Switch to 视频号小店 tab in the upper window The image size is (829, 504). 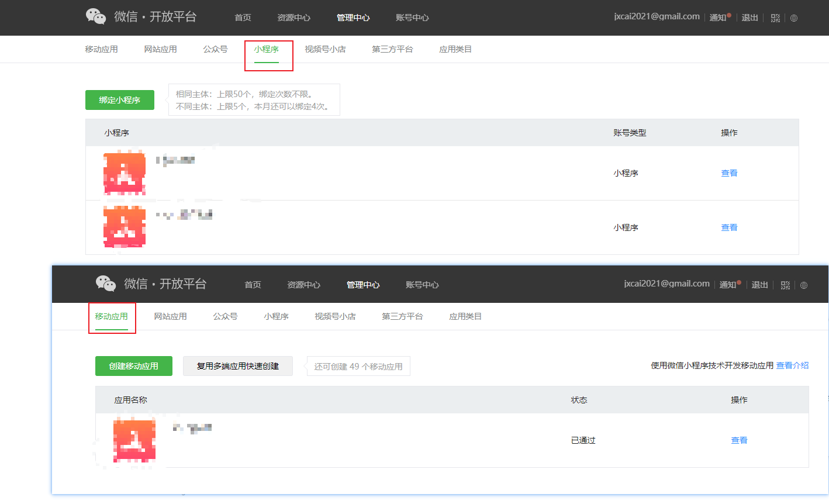pos(325,49)
